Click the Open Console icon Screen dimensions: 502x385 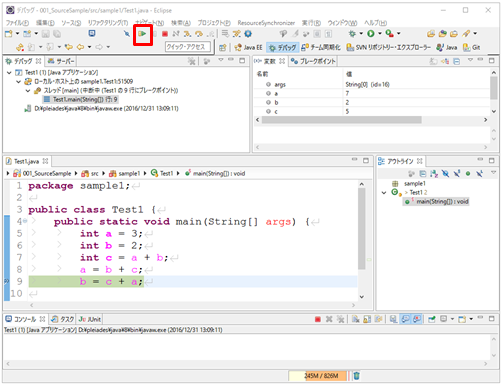click(x=462, y=319)
